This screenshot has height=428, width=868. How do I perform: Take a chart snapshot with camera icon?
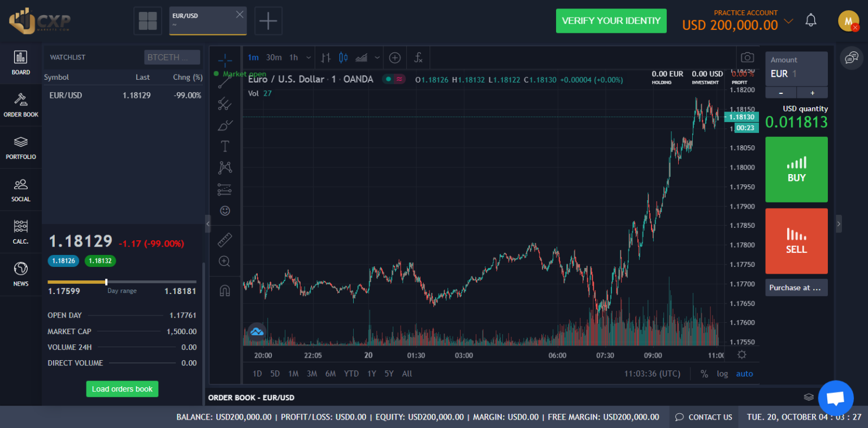click(747, 57)
